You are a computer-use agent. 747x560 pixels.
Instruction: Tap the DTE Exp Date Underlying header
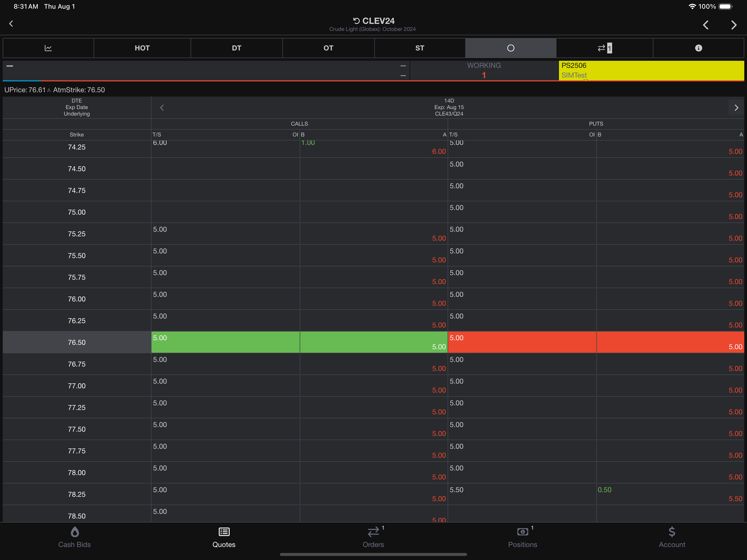coord(77,107)
